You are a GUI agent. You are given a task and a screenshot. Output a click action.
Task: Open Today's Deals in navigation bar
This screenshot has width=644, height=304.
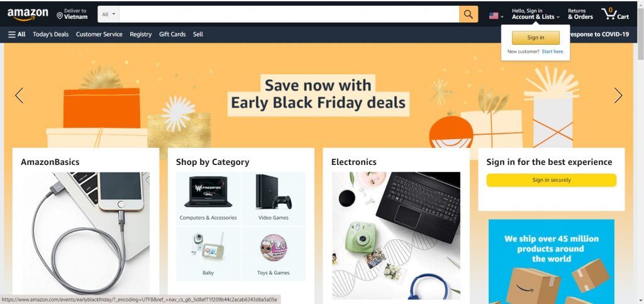click(x=50, y=35)
